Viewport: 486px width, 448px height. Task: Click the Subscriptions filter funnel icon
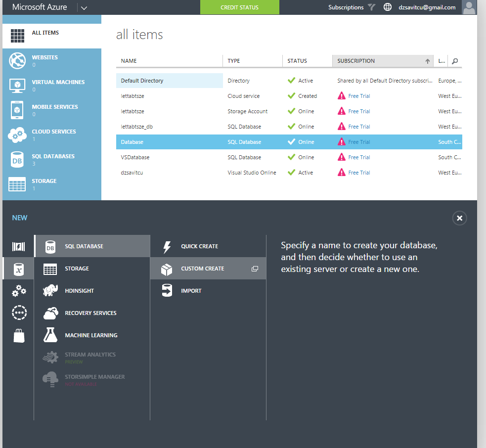tap(371, 7)
